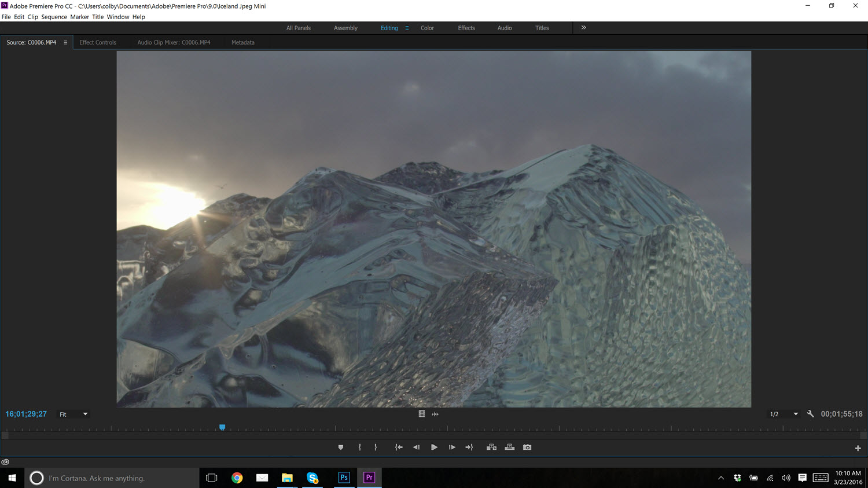868x488 pixels.
Task: Open File Explorer from taskbar
Action: [287, 478]
